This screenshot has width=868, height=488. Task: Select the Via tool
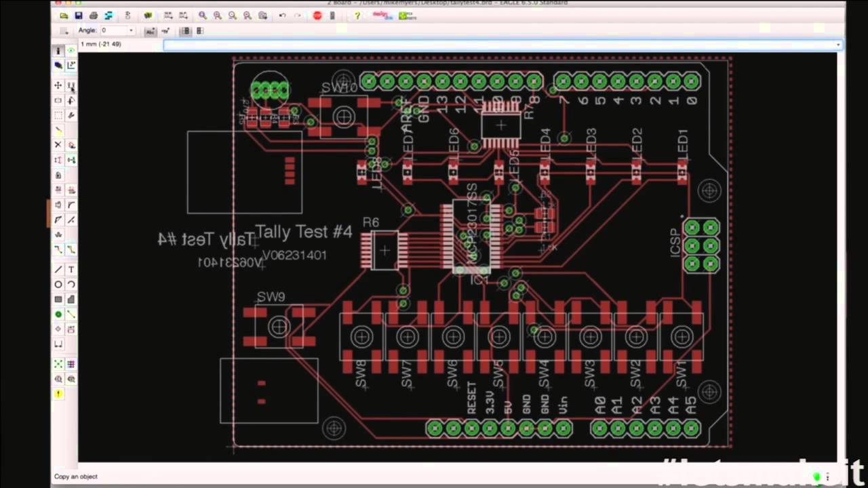(58, 314)
